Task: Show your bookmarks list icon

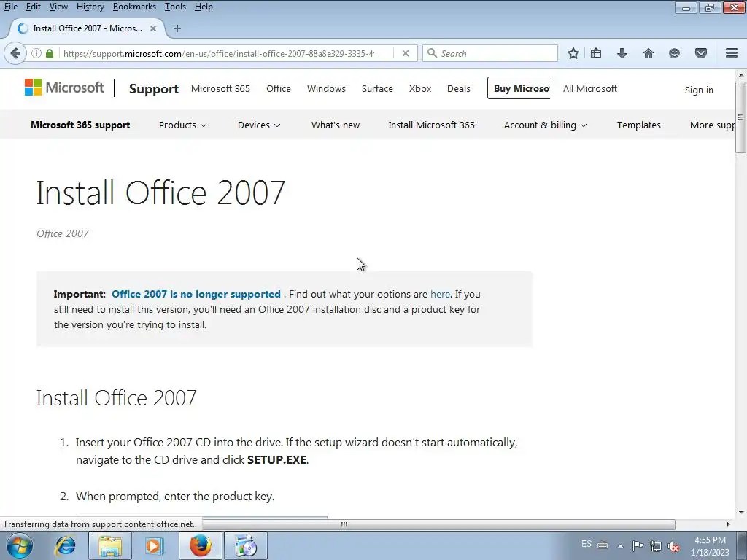Action: click(x=596, y=53)
